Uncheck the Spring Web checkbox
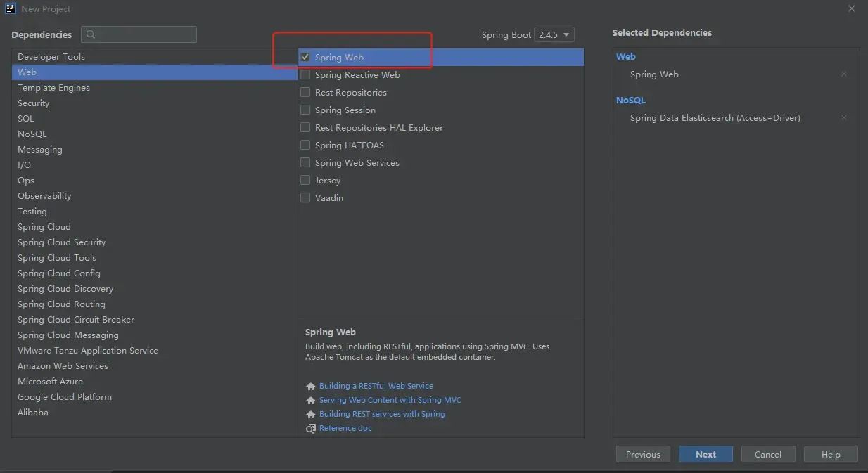The height and width of the screenshot is (473, 868). pyautogui.click(x=305, y=58)
